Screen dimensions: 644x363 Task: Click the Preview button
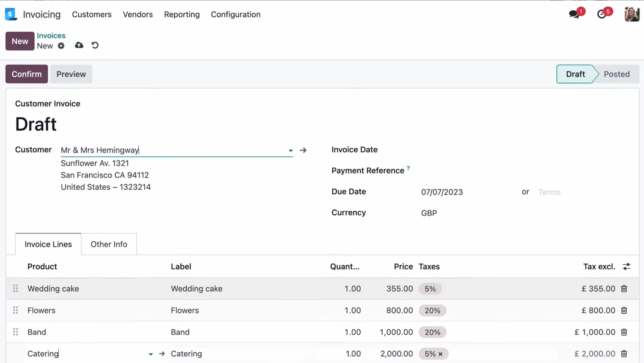(x=71, y=74)
